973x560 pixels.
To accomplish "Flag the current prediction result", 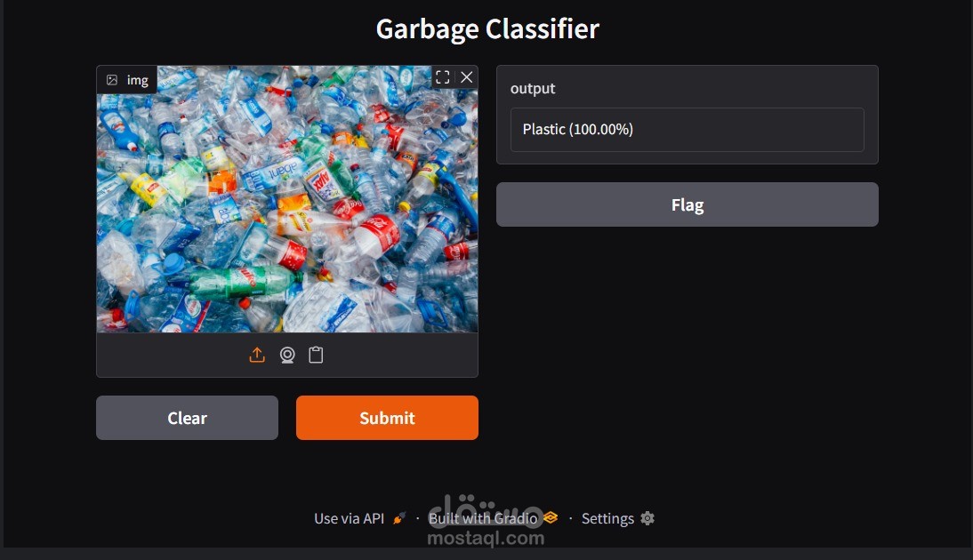I will coord(687,204).
